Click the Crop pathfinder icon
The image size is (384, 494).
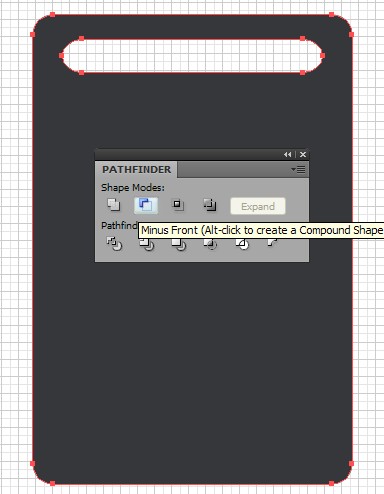coord(210,245)
